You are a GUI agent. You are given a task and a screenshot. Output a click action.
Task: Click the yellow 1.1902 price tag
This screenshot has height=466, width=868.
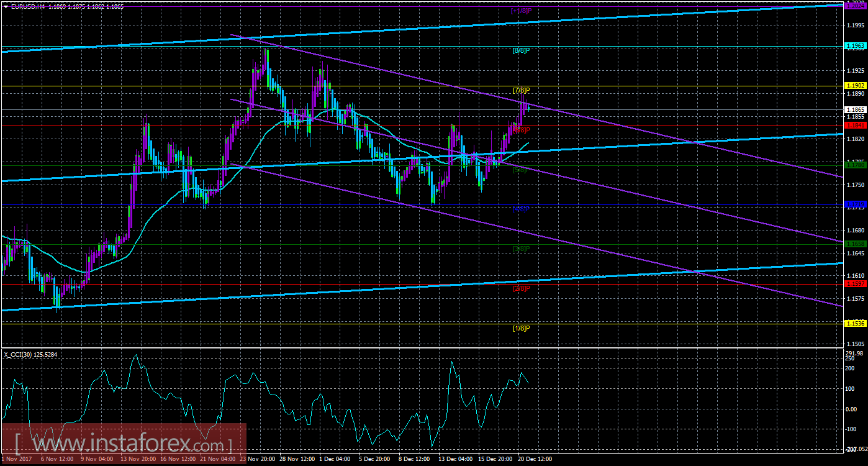click(x=856, y=86)
